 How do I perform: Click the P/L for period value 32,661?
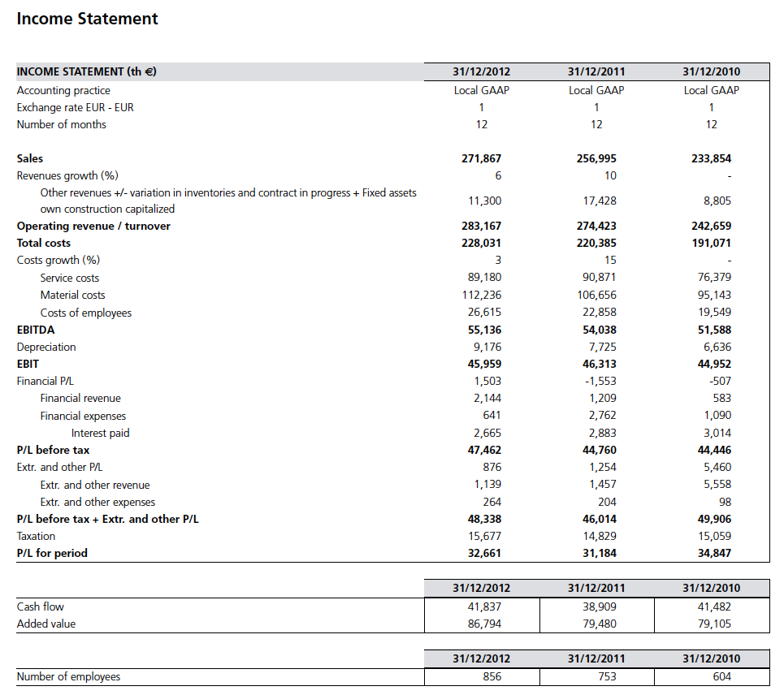[484, 553]
